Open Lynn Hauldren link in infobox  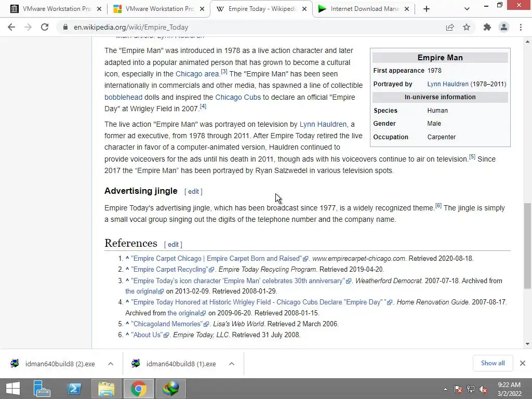[x=447, y=84]
